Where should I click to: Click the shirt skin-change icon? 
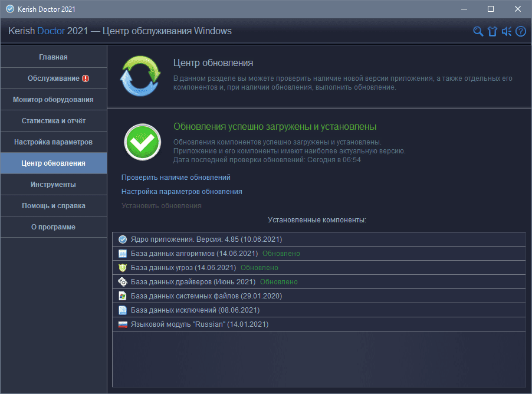(492, 32)
